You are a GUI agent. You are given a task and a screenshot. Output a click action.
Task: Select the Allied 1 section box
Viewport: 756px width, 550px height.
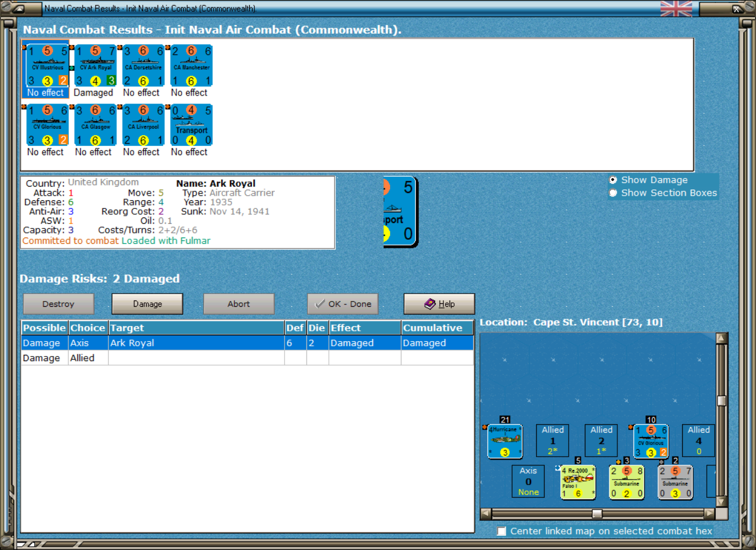click(x=553, y=440)
